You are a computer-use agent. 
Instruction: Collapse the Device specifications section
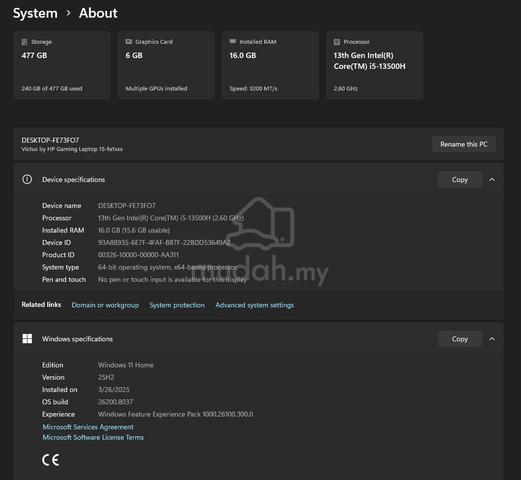click(x=492, y=180)
